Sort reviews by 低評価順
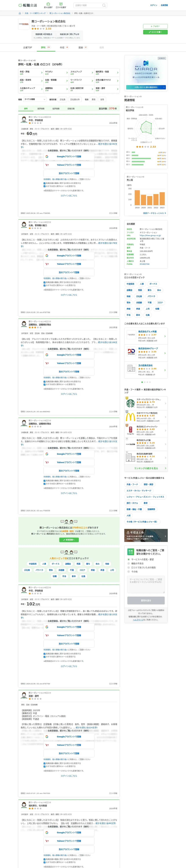Screen dimensions: 186x868 (56, 108)
